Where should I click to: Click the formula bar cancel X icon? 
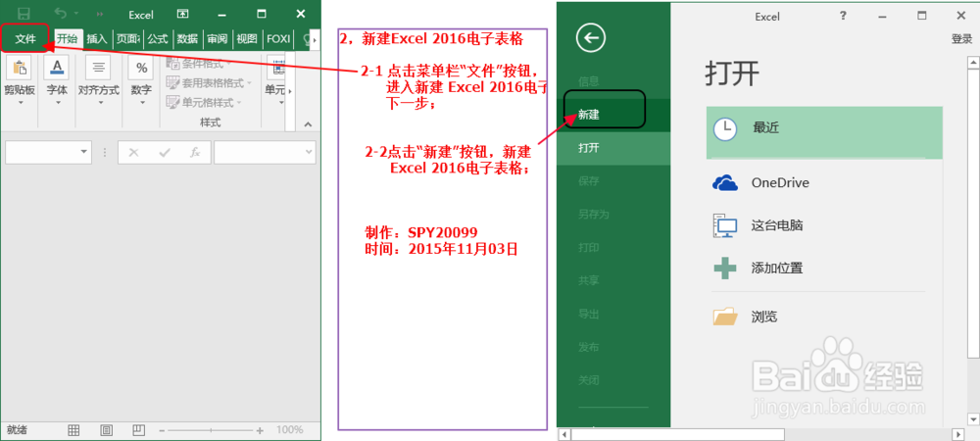pos(133,153)
